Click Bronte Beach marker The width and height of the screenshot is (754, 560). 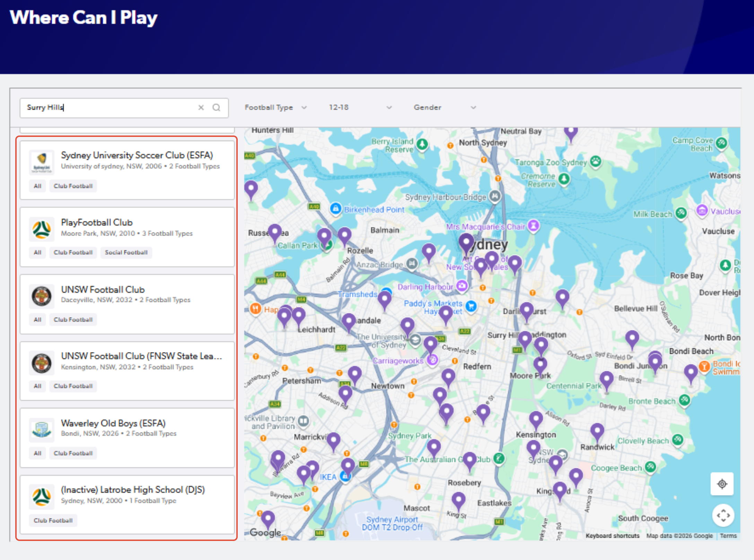coord(684,401)
